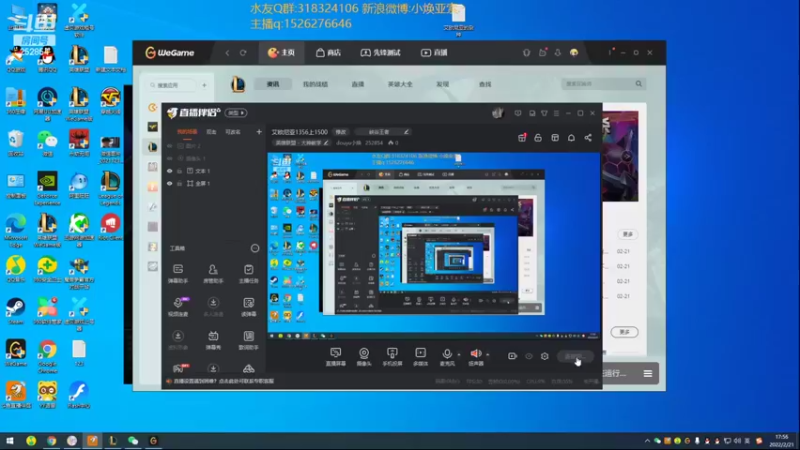800x450 pixels.
Task: Open the Steam desktop shortcut
Action: click(16, 311)
